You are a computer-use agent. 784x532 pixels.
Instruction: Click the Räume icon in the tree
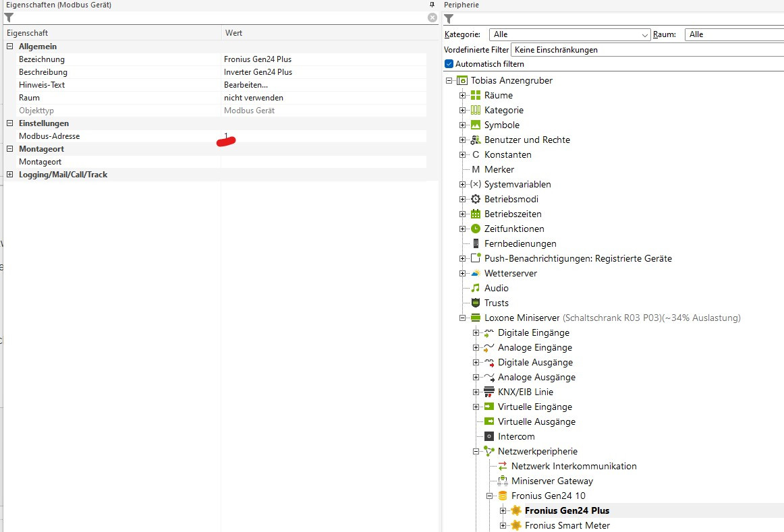coord(476,95)
